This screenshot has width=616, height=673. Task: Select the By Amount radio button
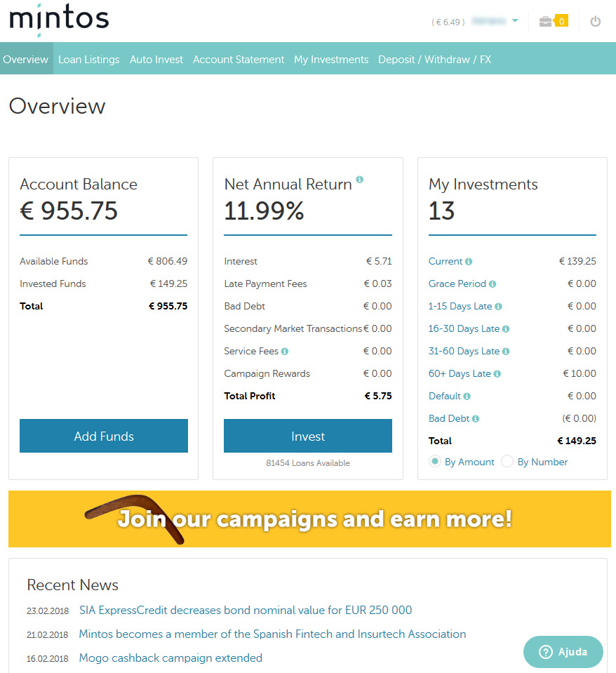tap(434, 461)
